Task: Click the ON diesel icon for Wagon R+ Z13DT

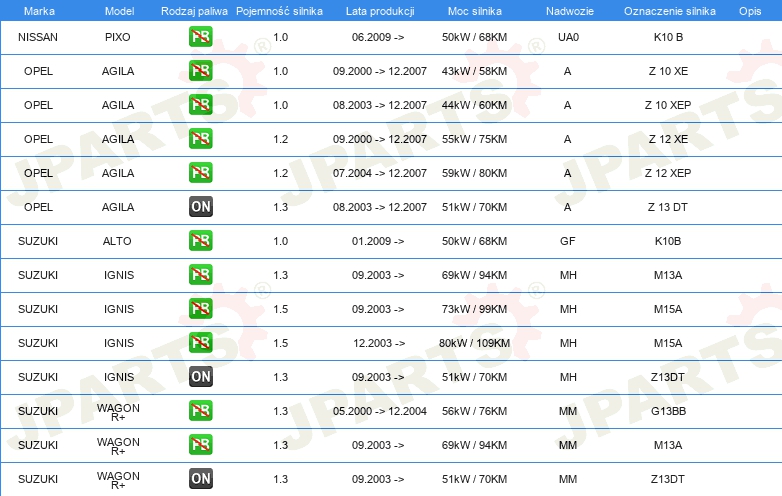Action: (200, 479)
